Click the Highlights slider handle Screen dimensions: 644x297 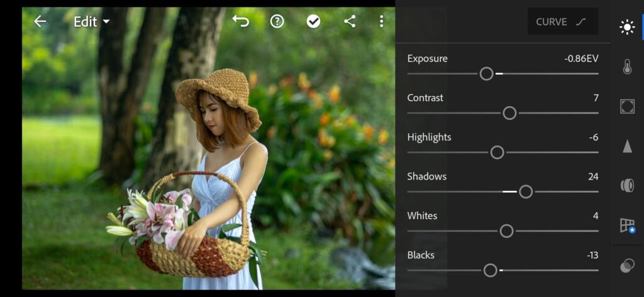coord(497,153)
